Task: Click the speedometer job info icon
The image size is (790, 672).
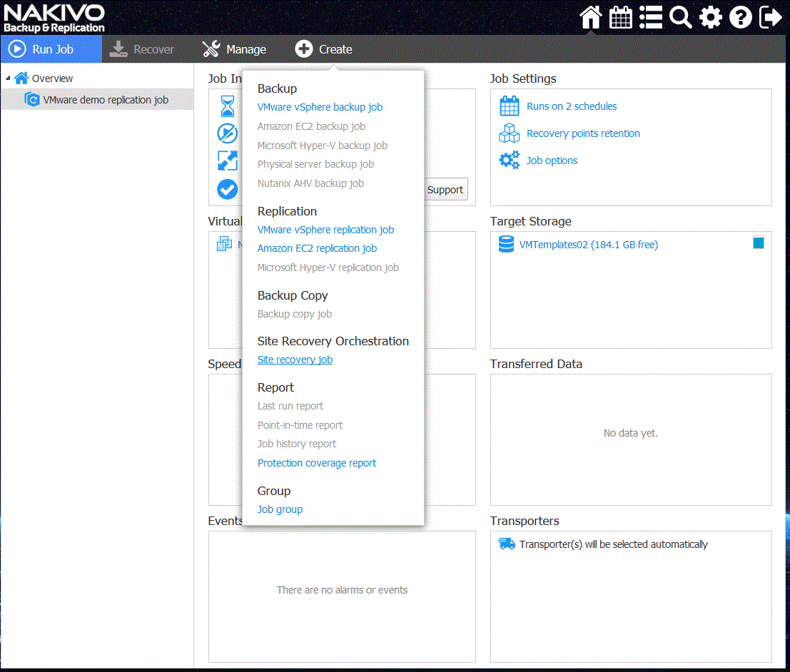Action: pos(227,133)
